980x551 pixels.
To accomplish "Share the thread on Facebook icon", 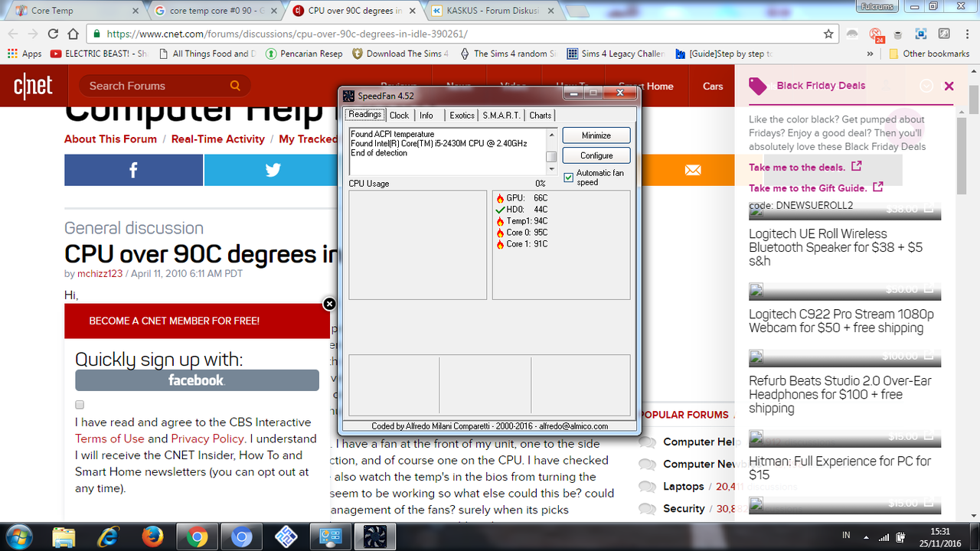I will coord(133,170).
